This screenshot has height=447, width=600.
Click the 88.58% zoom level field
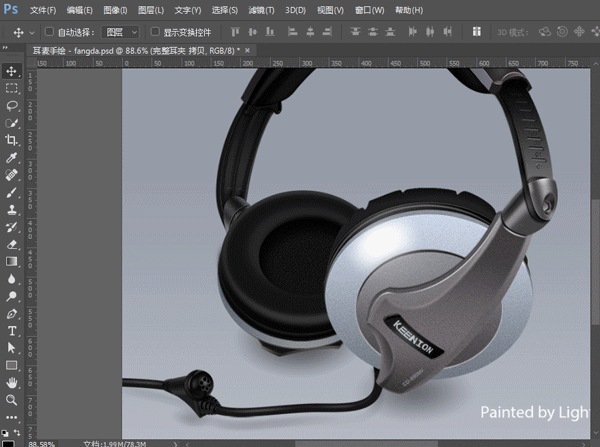(42, 444)
